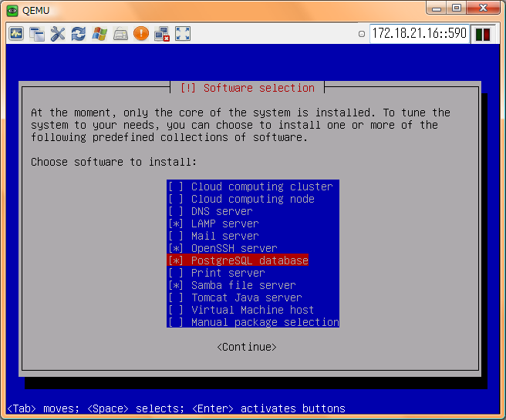Minimize the QEMU viewer window
The image size is (506, 420).
click(437, 8)
